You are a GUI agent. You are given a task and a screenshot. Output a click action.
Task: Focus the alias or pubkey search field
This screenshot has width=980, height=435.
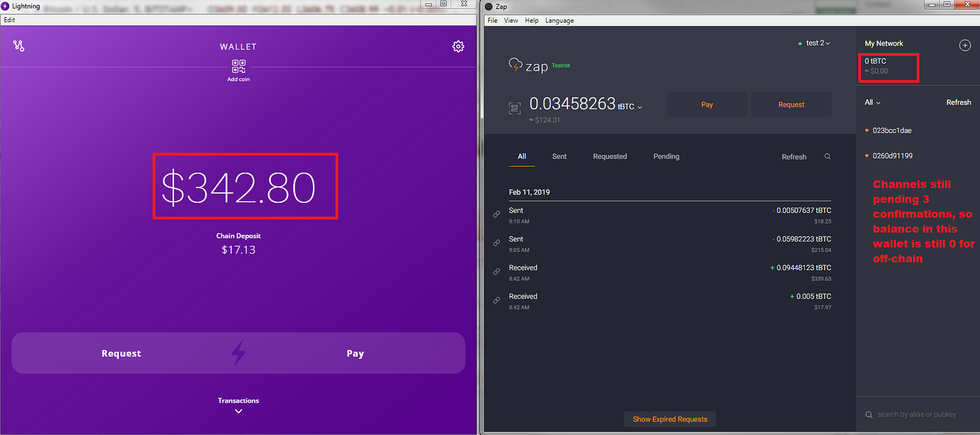pos(917,415)
